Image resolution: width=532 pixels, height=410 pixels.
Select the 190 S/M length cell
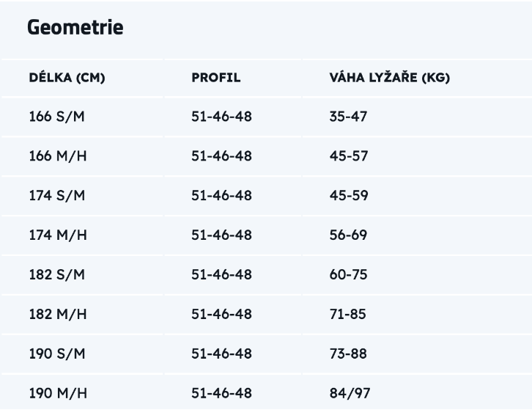57,354
